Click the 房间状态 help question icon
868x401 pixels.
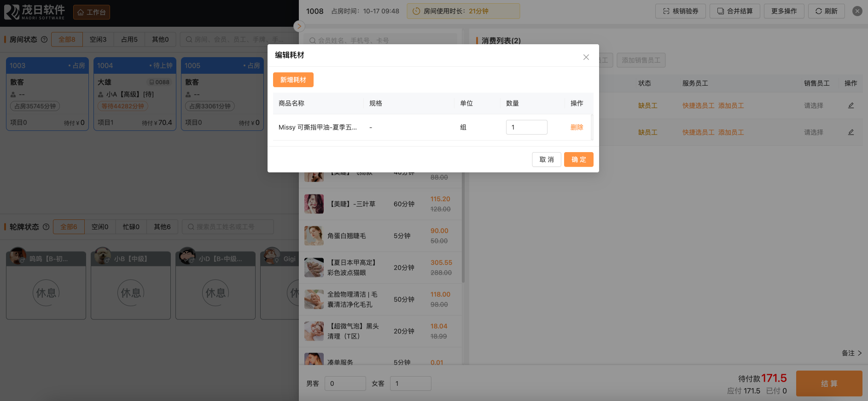(44, 40)
